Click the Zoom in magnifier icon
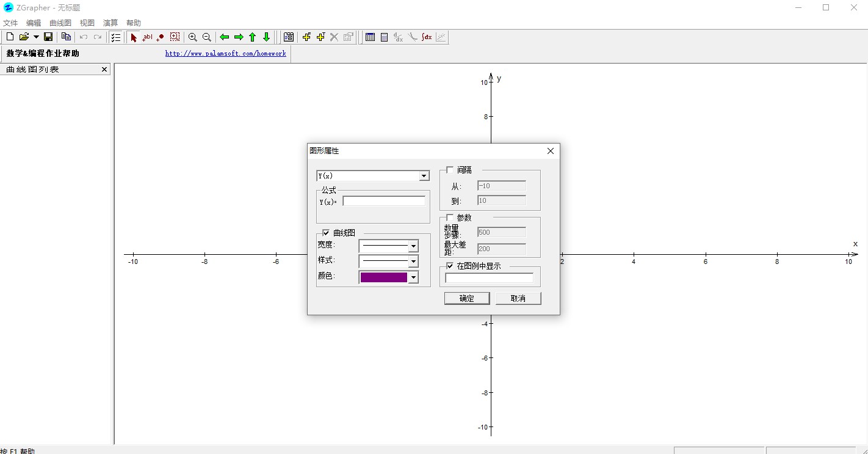The height and width of the screenshot is (454, 868). pos(193,37)
